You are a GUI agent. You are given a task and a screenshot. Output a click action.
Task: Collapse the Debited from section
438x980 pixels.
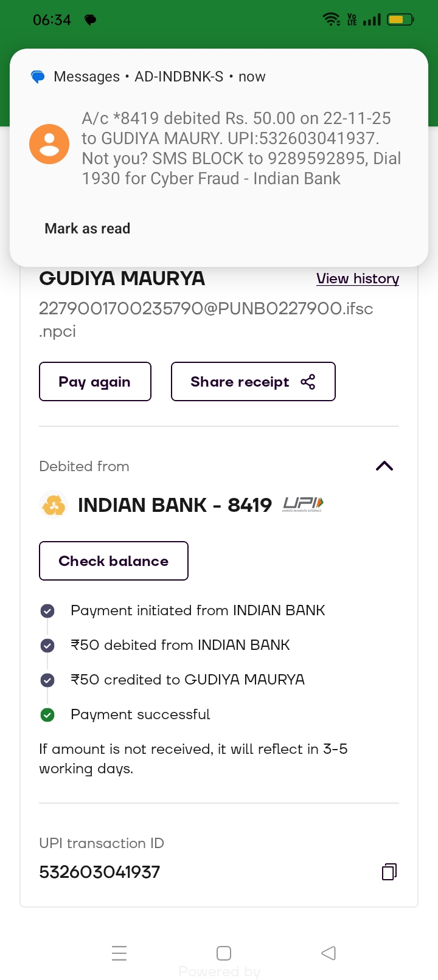tap(384, 466)
